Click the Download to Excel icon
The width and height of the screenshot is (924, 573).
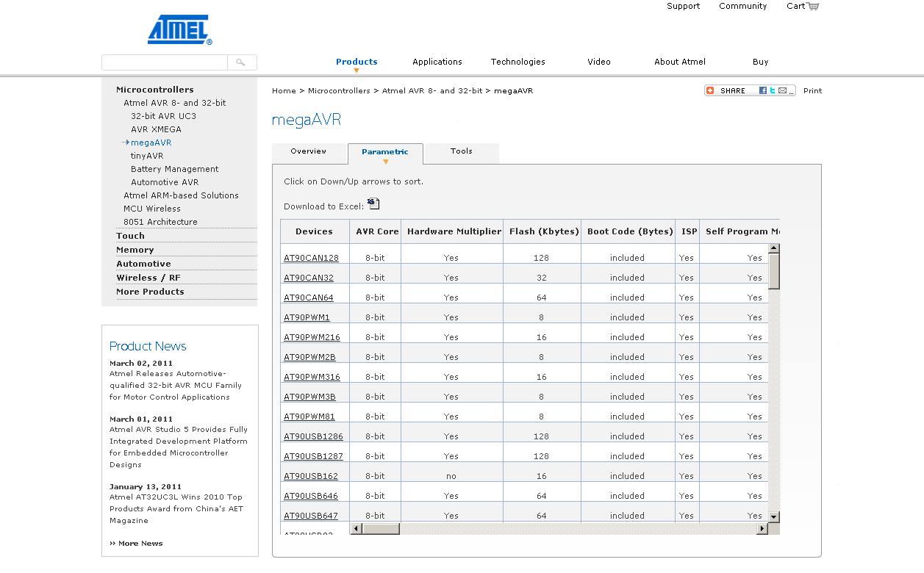tap(374, 203)
